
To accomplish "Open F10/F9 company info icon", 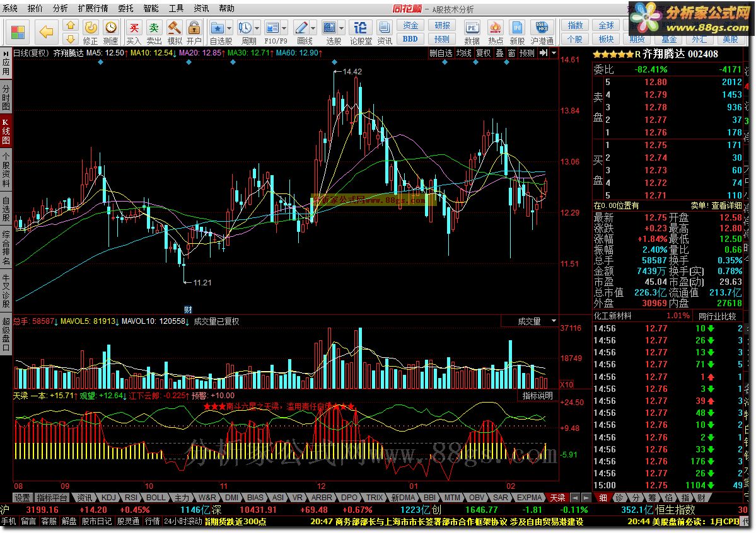I will pyautogui.click(x=272, y=28).
